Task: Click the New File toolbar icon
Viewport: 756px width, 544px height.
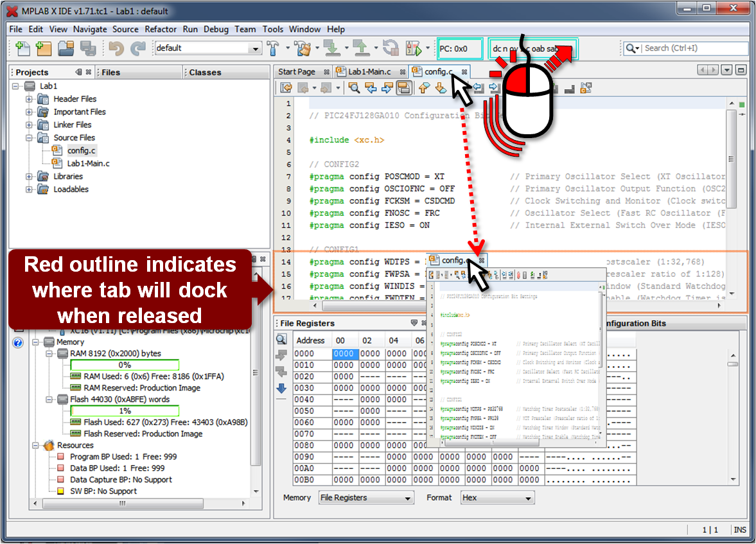Action: click(x=23, y=48)
